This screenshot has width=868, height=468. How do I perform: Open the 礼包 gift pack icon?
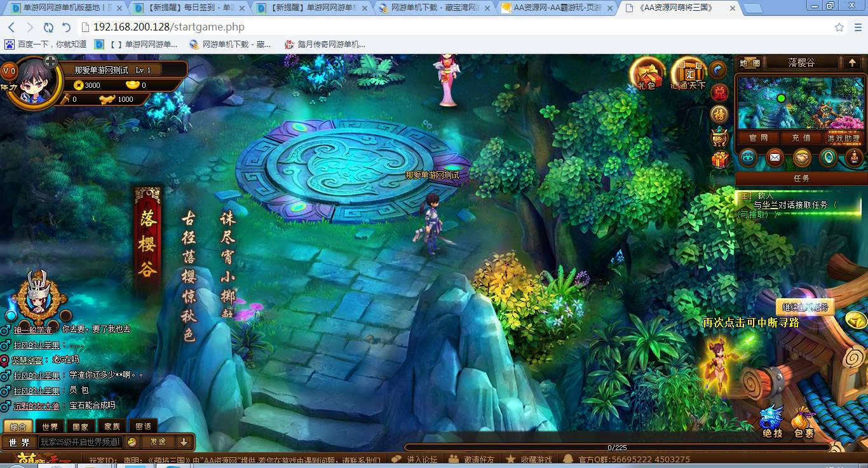[x=646, y=74]
